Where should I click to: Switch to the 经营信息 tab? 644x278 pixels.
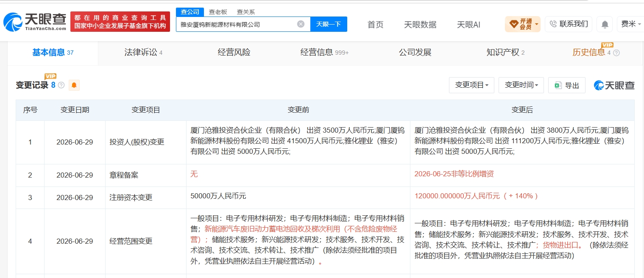(x=324, y=53)
